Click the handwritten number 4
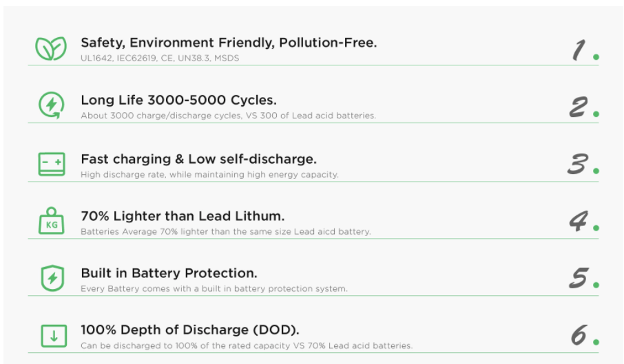 [x=579, y=221]
